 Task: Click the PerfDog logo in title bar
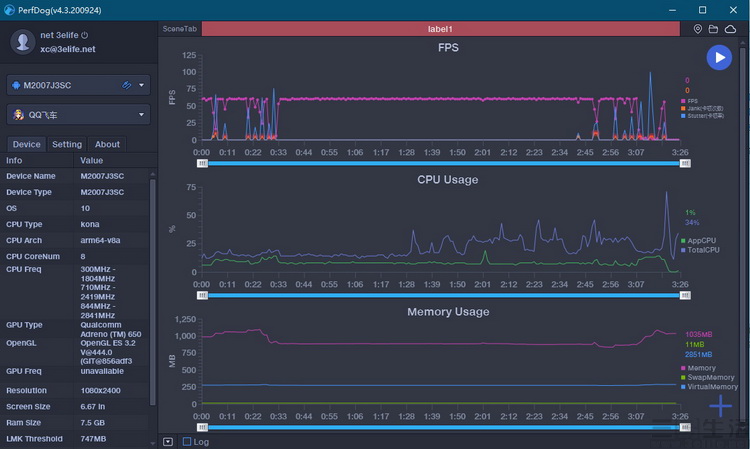9,10
